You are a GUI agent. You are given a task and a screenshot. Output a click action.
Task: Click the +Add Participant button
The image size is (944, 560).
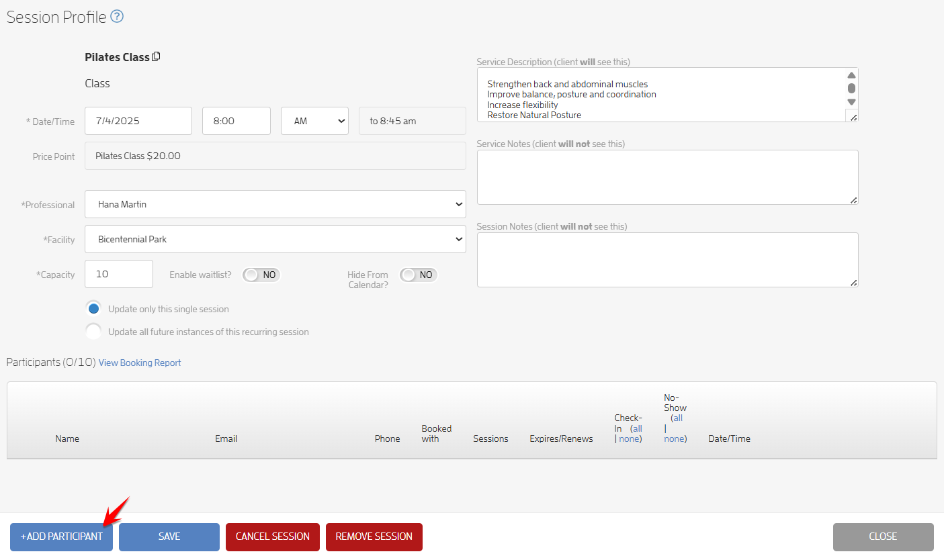[x=61, y=537]
